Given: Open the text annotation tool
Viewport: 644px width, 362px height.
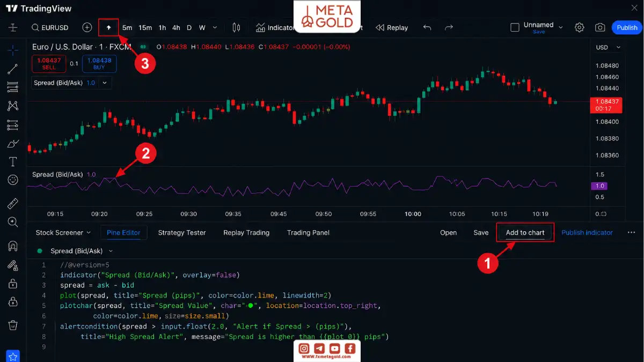Looking at the screenshot, I should [x=13, y=162].
